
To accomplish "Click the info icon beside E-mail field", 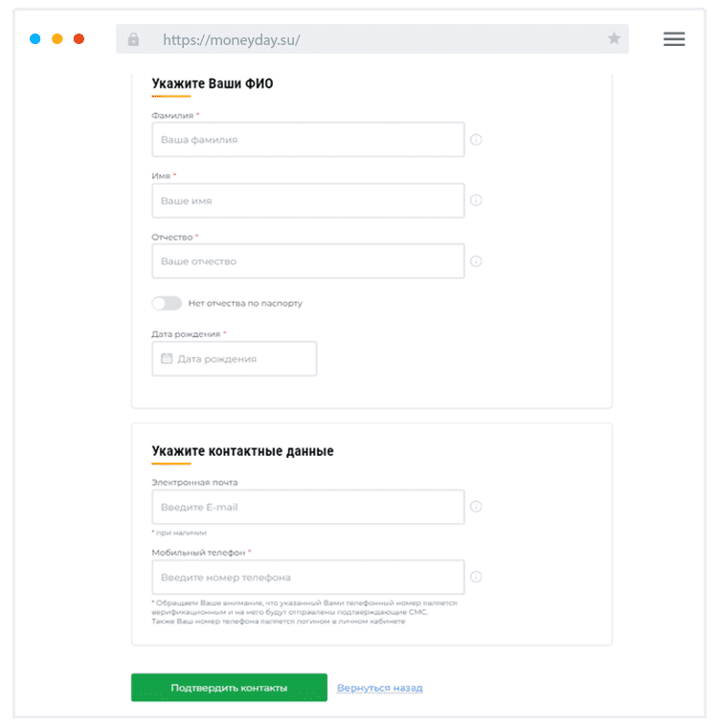I will click(476, 507).
